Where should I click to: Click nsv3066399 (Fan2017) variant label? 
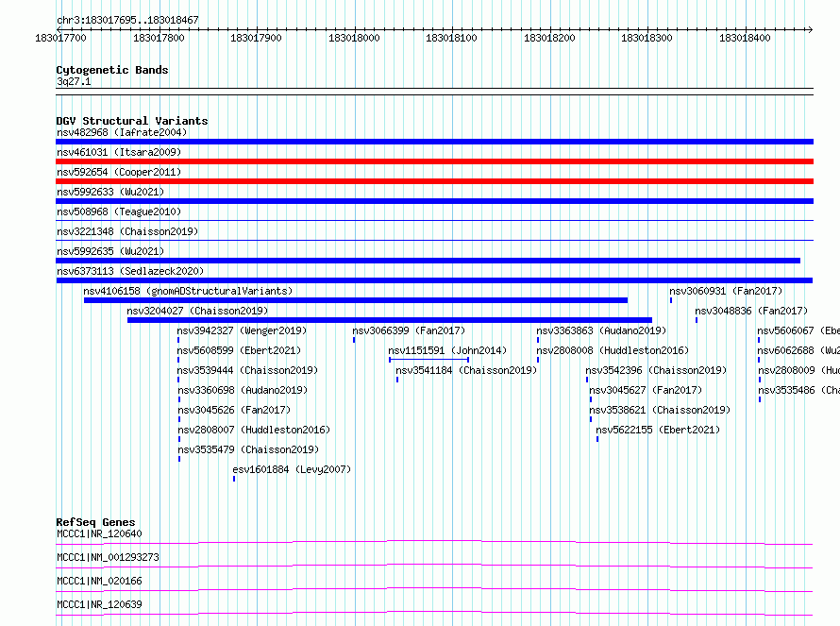point(409,330)
